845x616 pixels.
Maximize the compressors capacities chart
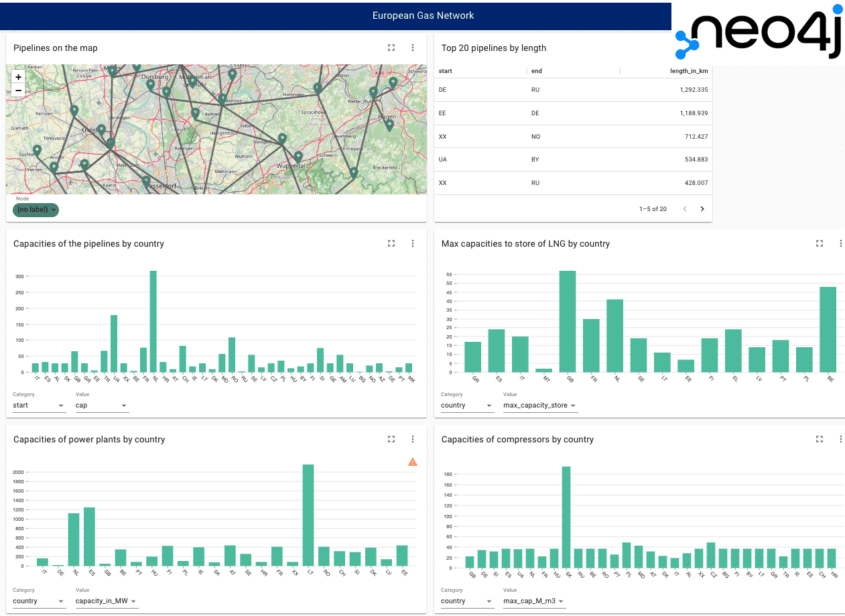click(x=819, y=439)
